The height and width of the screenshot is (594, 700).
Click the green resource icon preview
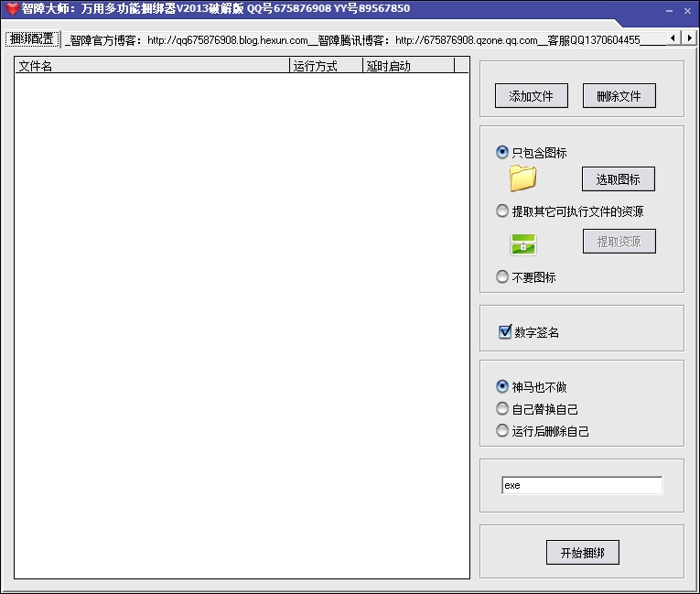(522, 244)
